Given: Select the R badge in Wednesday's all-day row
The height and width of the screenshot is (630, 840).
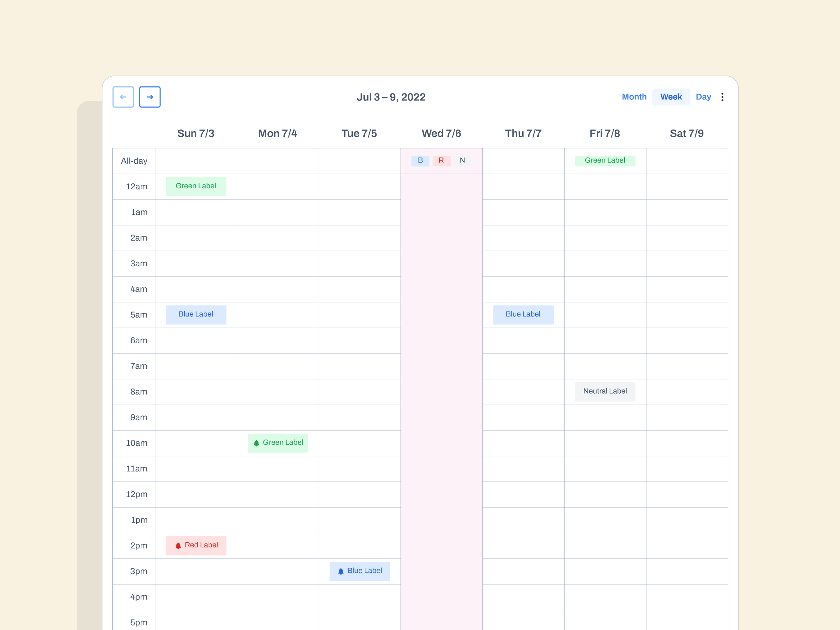Looking at the screenshot, I should pos(441,160).
